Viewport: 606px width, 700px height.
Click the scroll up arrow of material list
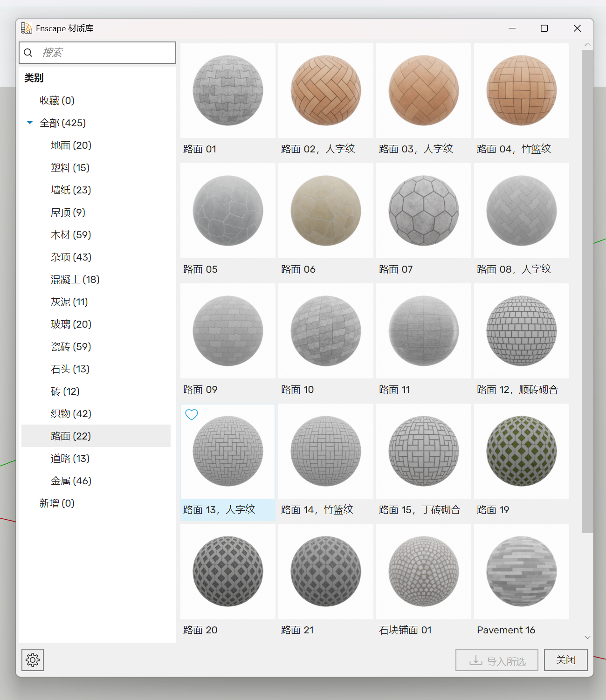pyautogui.click(x=587, y=45)
